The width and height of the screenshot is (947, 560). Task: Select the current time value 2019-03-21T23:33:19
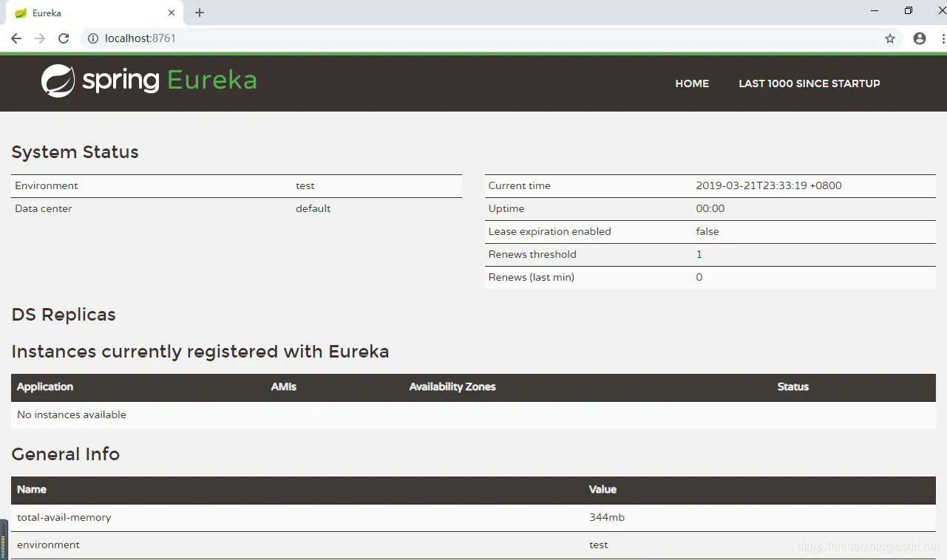coord(769,185)
